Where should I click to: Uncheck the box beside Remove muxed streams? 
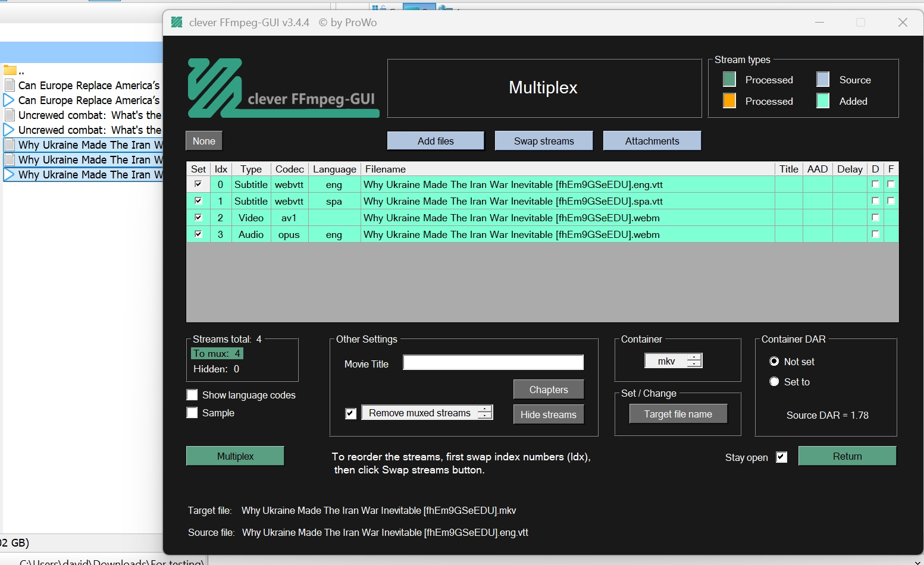coord(351,413)
